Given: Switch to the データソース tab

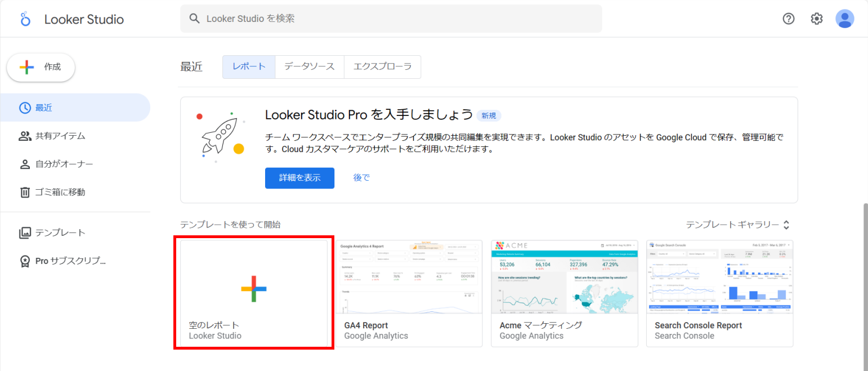Looking at the screenshot, I should [x=309, y=66].
